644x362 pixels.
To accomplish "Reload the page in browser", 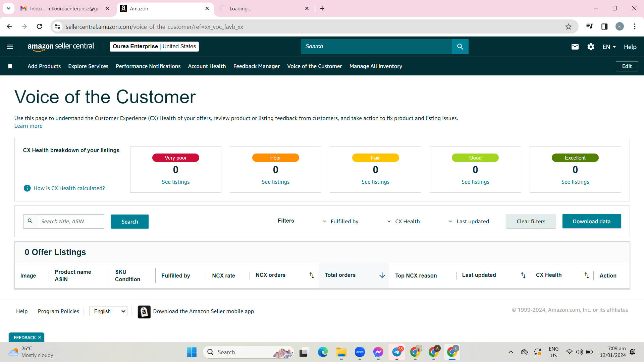I will [39, 26].
